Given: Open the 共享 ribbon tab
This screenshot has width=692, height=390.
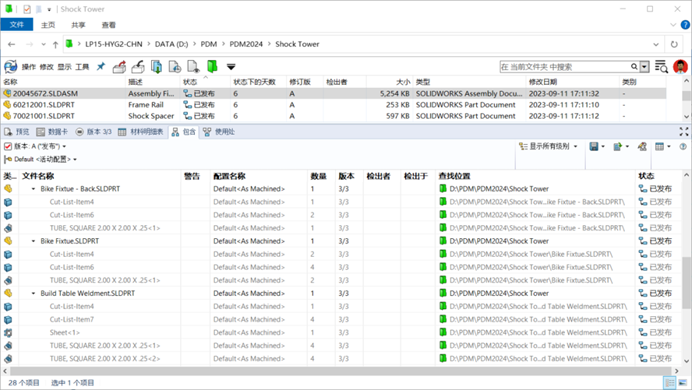Looking at the screenshot, I should coord(78,25).
